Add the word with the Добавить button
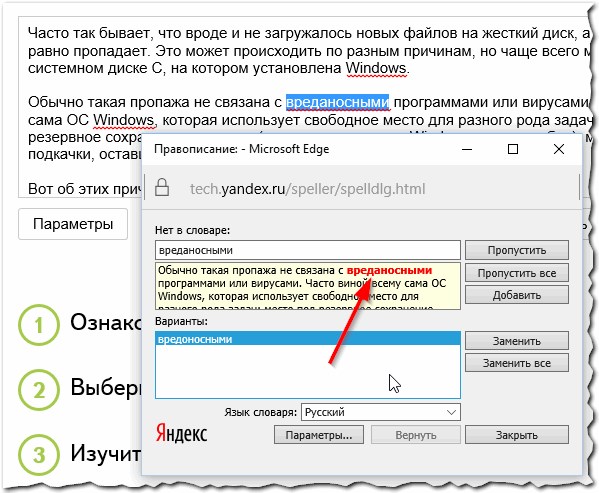 516,295
